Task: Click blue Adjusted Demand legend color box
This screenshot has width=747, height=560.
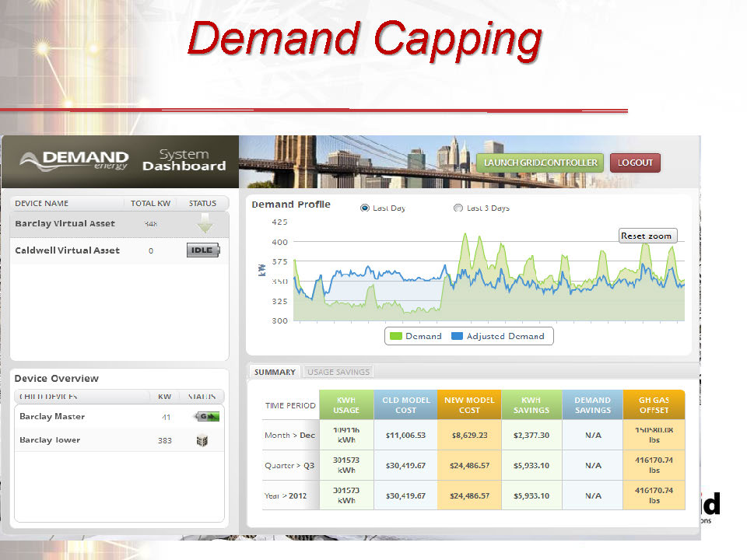Action: click(x=457, y=336)
